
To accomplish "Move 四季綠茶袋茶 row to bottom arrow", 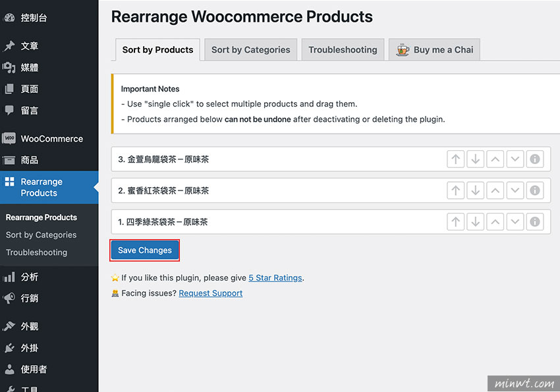I will point(476,222).
